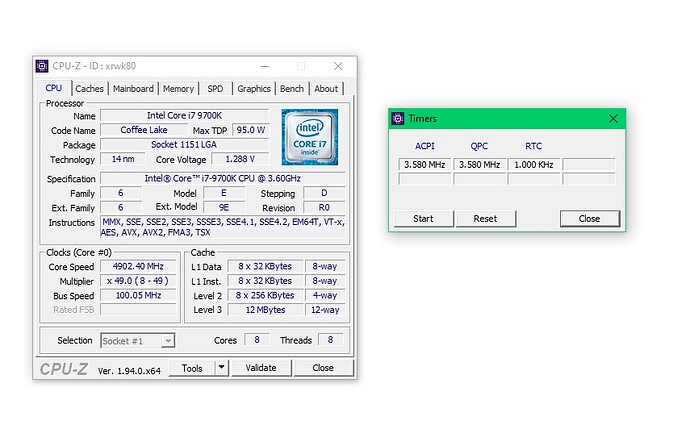Close the Timers window with X

[613, 118]
